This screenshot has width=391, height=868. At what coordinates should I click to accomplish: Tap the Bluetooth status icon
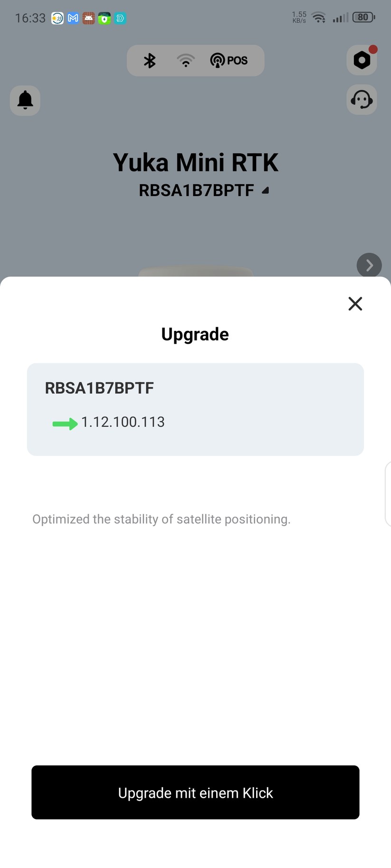150,61
